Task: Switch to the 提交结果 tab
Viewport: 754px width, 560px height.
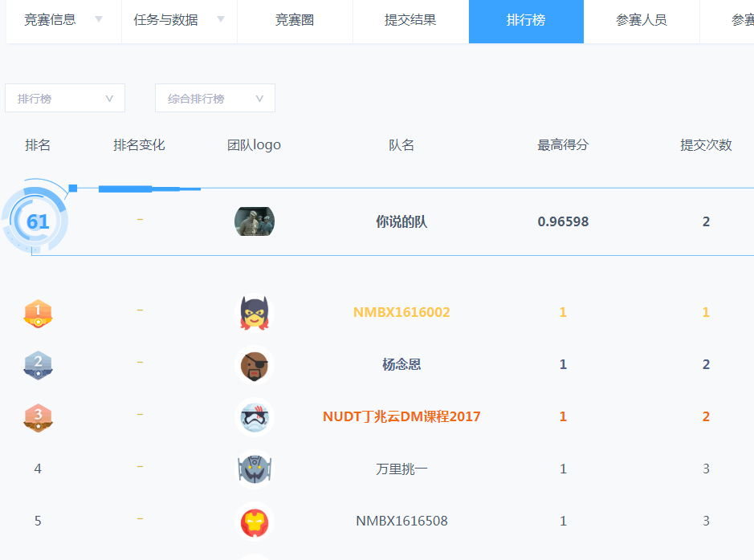Action: click(x=410, y=22)
